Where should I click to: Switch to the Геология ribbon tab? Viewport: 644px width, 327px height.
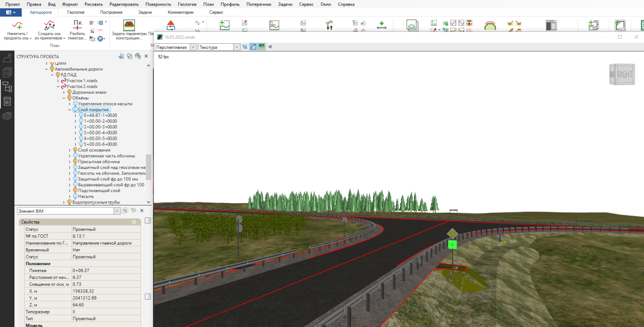point(76,12)
